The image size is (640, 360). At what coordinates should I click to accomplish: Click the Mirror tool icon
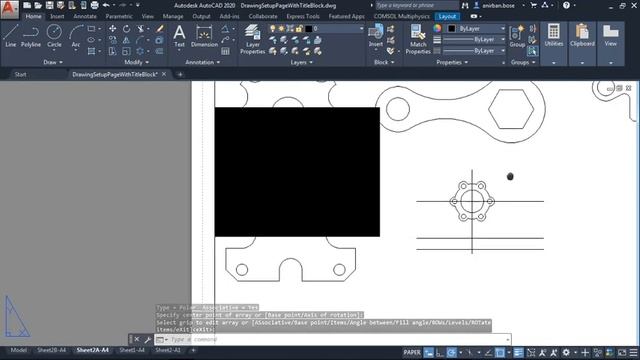[127, 40]
